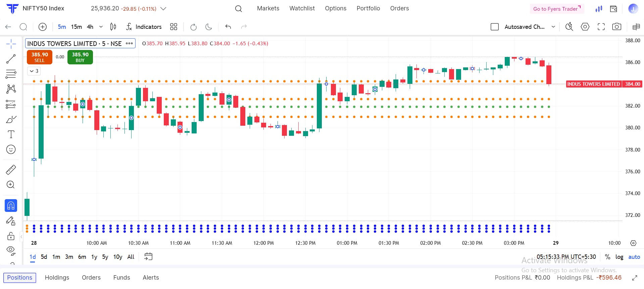Click the Go to Fyers Trader link

click(x=557, y=9)
